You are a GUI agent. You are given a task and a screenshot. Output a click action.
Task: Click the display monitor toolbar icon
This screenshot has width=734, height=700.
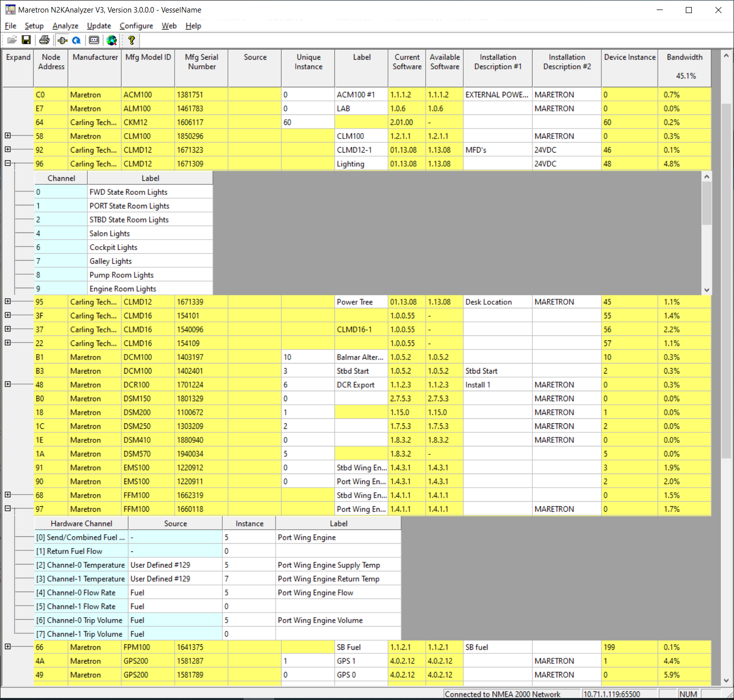tap(94, 40)
